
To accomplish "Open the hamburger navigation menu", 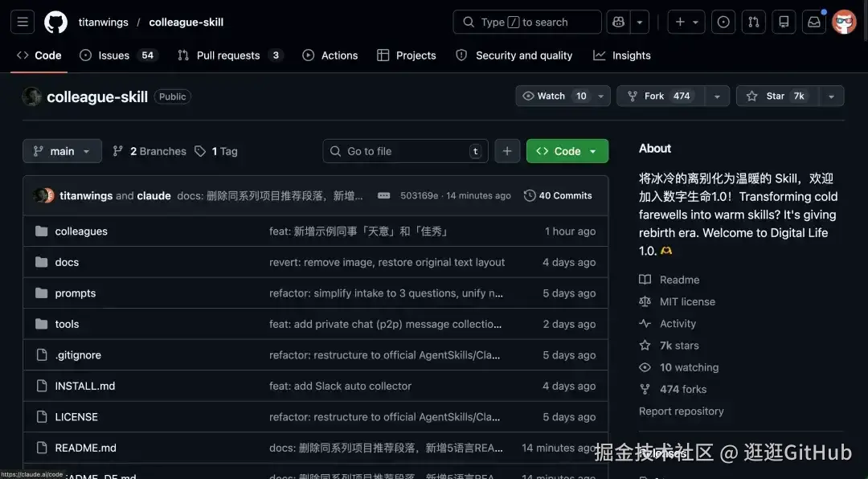I will pyautogui.click(x=23, y=23).
